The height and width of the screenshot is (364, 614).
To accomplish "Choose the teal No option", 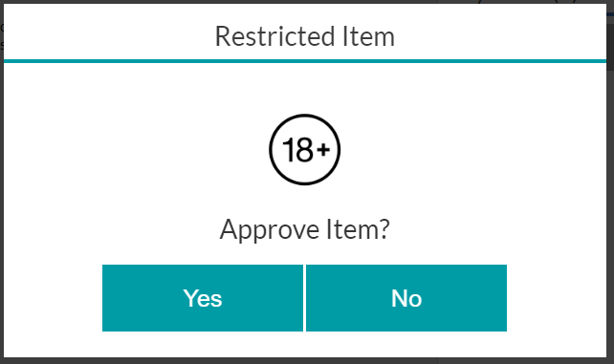I will tap(406, 298).
